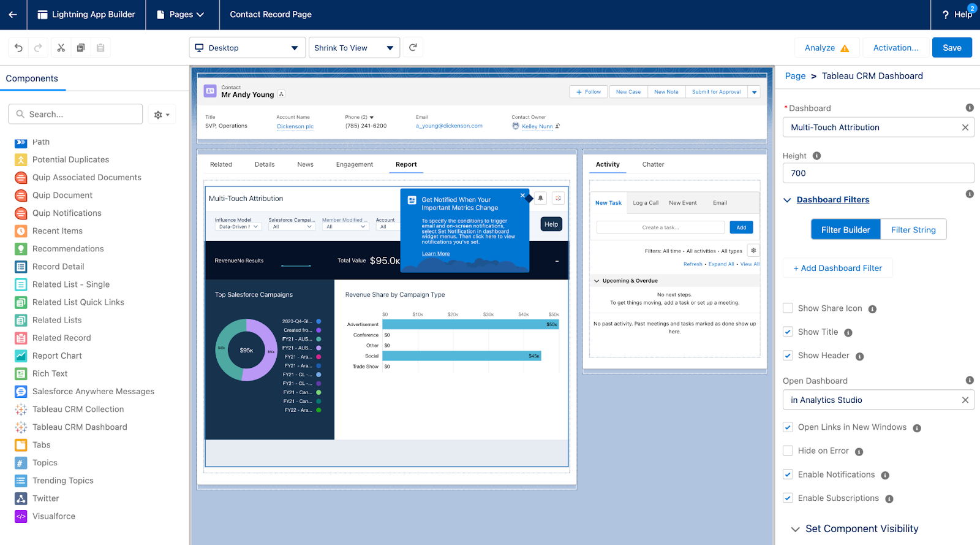Image resolution: width=980 pixels, height=545 pixels.
Task: Select the Filter String option
Action: point(913,230)
